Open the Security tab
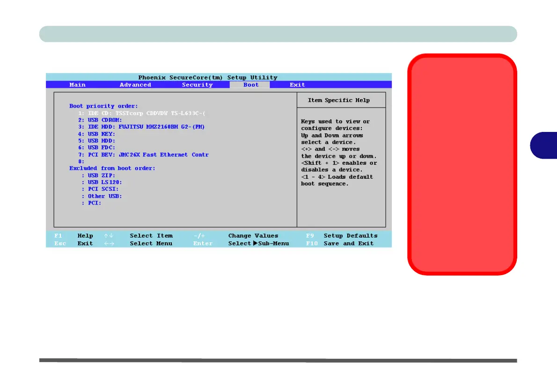The image size is (557, 392). [x=197, y=85]
